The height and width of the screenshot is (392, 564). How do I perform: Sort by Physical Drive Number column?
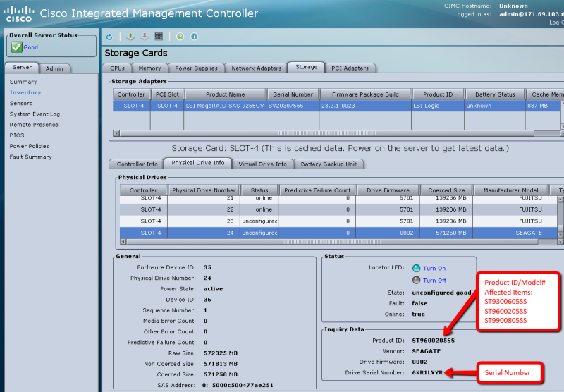click(204, 190)
